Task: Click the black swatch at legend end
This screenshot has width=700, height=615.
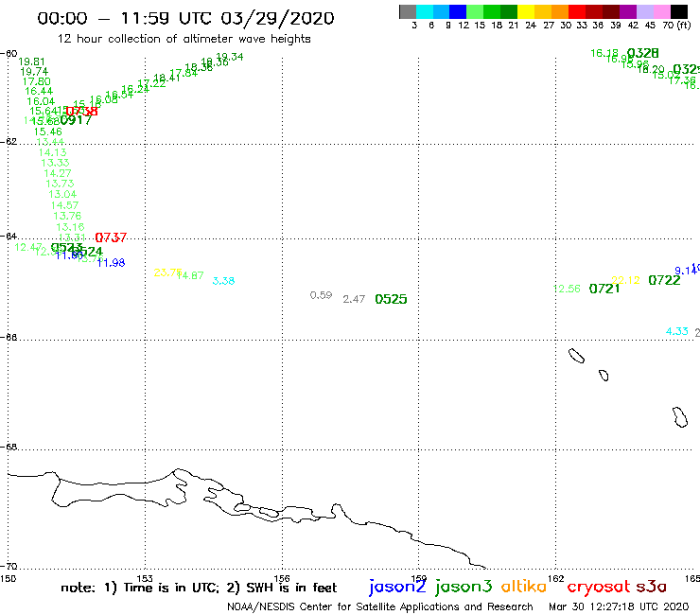Action: pyautogui.click(x=678, y=12)
